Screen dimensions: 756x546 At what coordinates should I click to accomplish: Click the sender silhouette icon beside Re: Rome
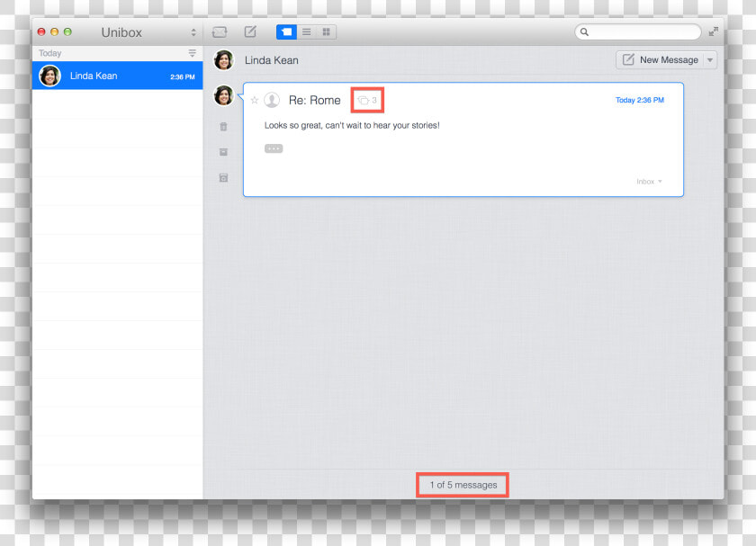(x=272, y=100)
